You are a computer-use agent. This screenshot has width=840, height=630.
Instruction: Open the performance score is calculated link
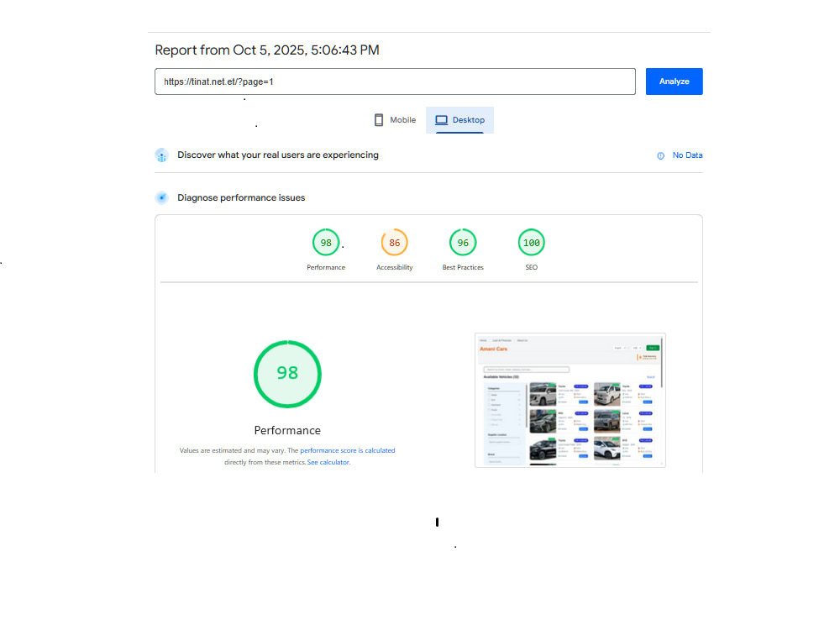347,450
